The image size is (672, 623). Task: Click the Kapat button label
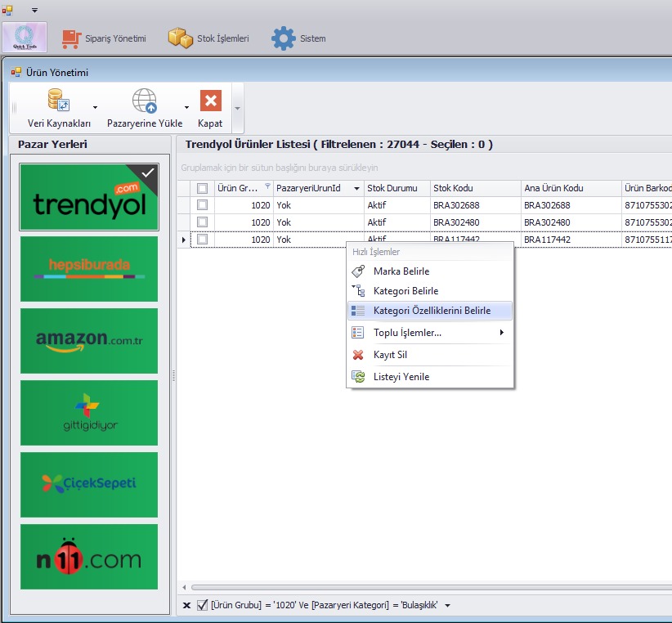(x=210, y=123)
